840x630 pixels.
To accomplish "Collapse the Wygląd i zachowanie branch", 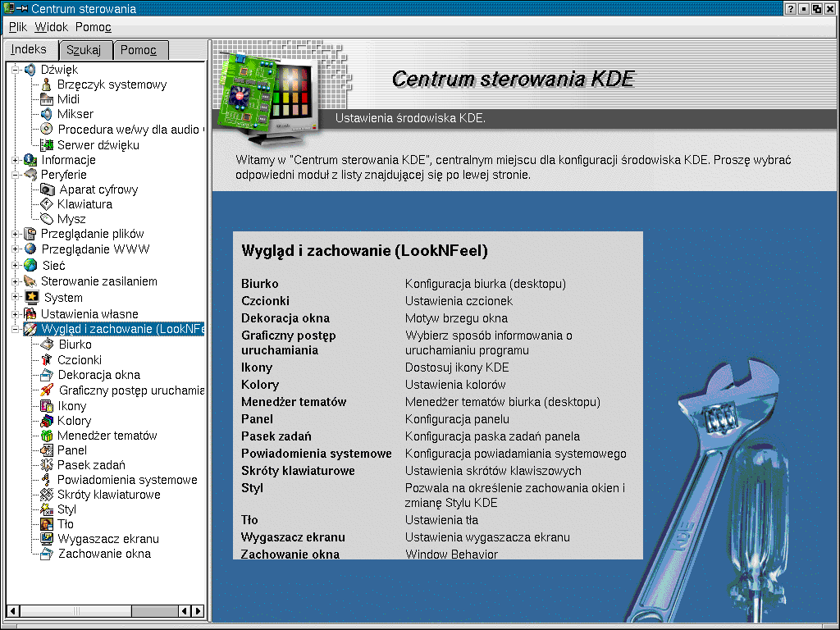I will [15, 329].
